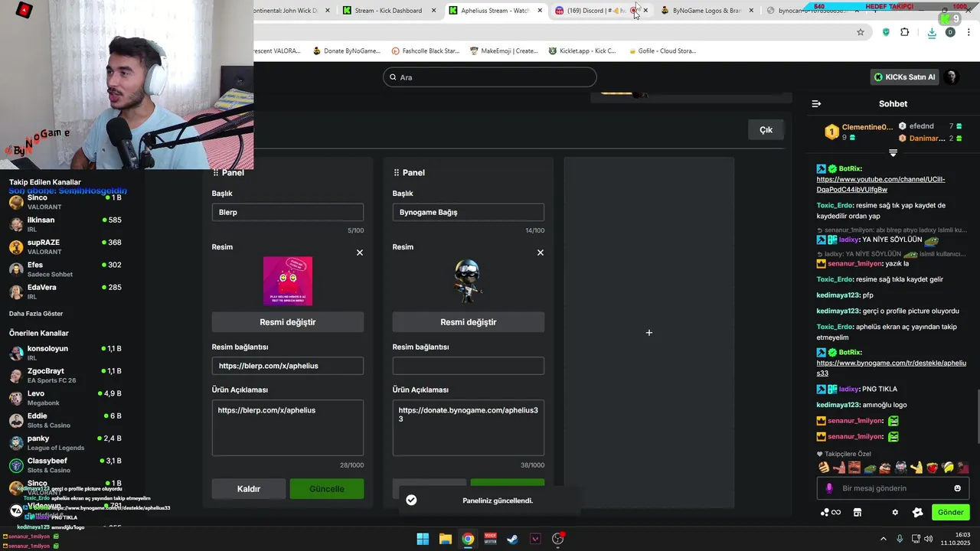Click Resmi değiştir in Blerp panel
The image size is (980, 551).
click(x=288, y=322)
